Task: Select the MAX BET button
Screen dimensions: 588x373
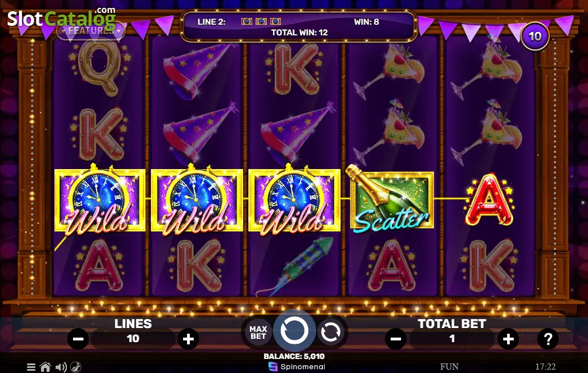Action: [x=258, y=332]
